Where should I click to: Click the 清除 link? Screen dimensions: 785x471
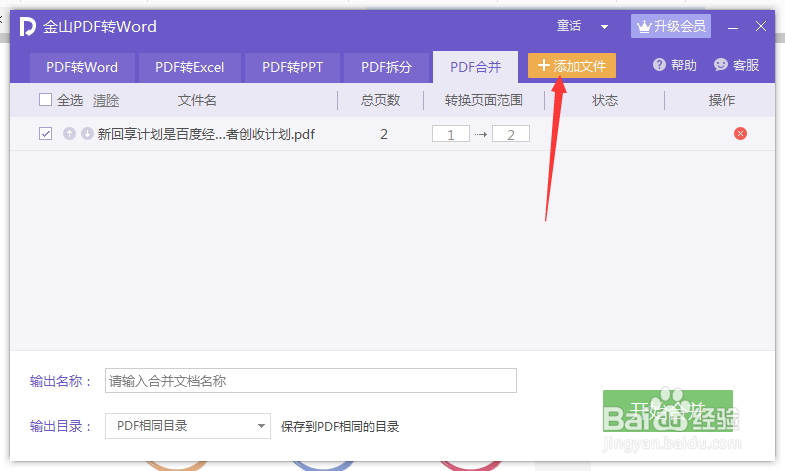click(x=106, y=100)
